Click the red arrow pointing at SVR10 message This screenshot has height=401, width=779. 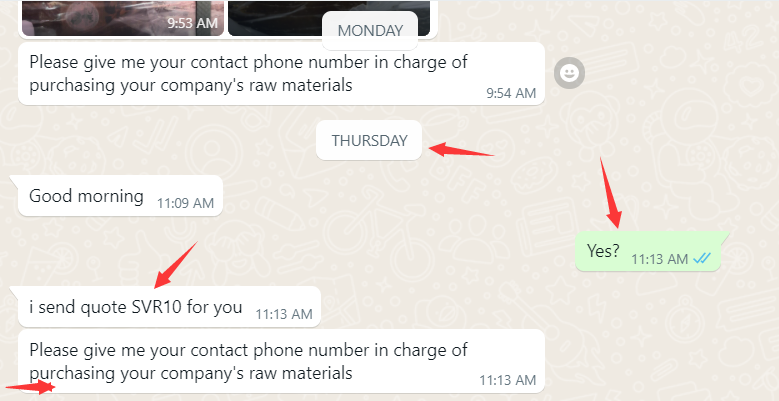coord(176,265)
